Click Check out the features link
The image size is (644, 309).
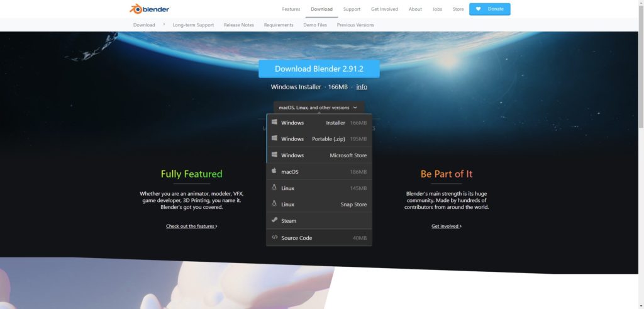coord(191,226)
